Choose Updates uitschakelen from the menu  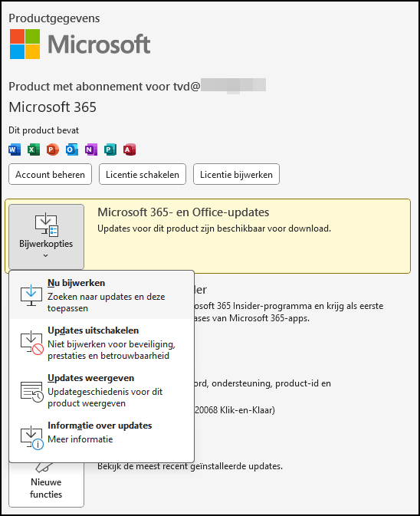[x=102, y=343]
